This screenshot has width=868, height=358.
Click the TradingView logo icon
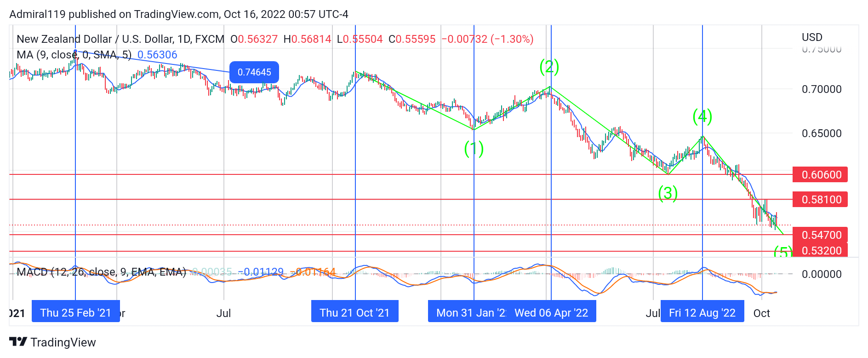click(18, 342)
